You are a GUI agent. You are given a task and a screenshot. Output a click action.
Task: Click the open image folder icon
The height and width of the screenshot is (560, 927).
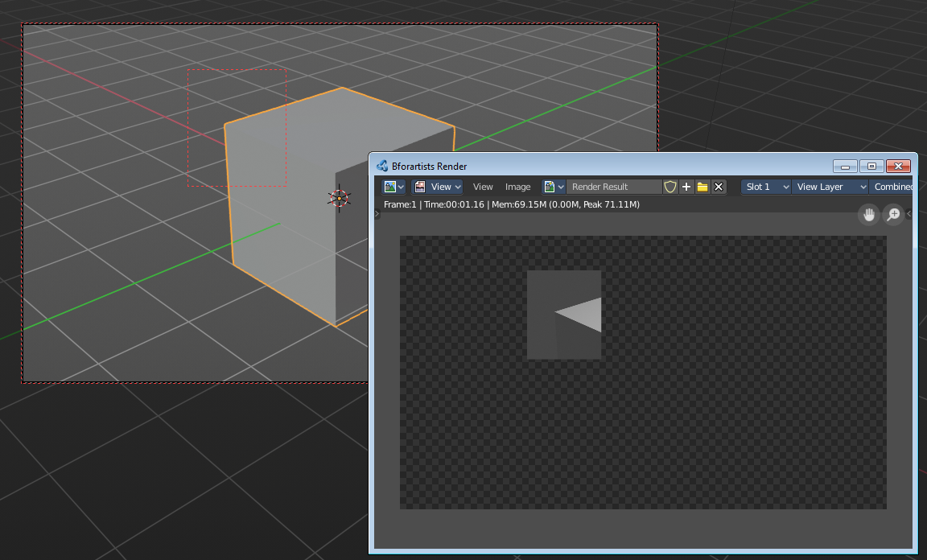coord(702,187)
